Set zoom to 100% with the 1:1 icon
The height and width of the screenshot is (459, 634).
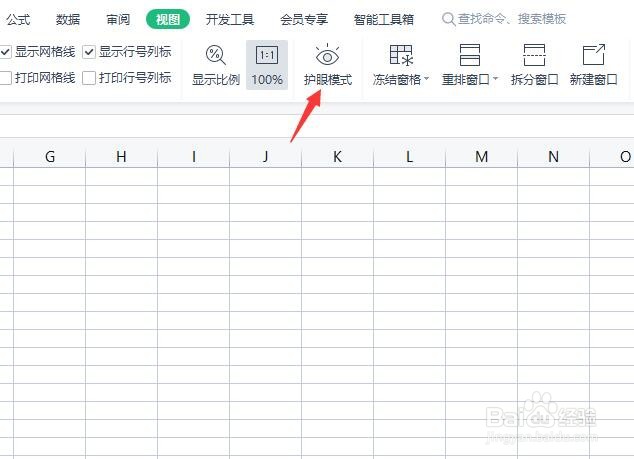[x=267, y=65]
